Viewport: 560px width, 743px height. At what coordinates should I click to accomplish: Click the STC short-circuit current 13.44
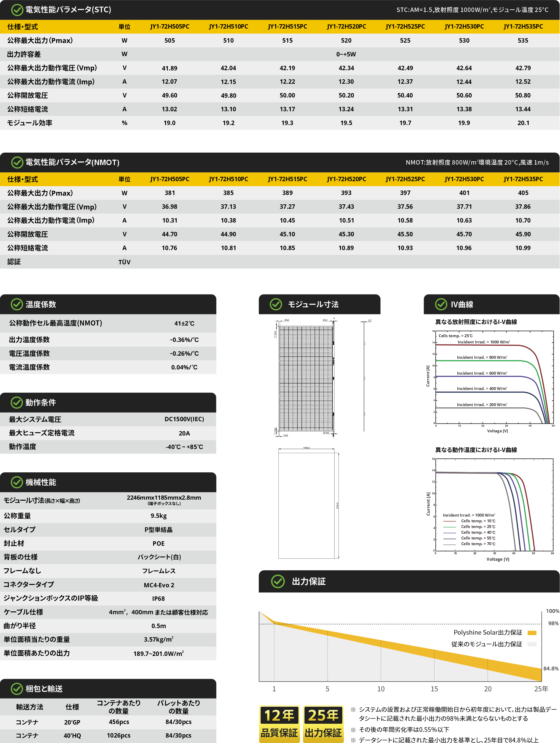523,109
